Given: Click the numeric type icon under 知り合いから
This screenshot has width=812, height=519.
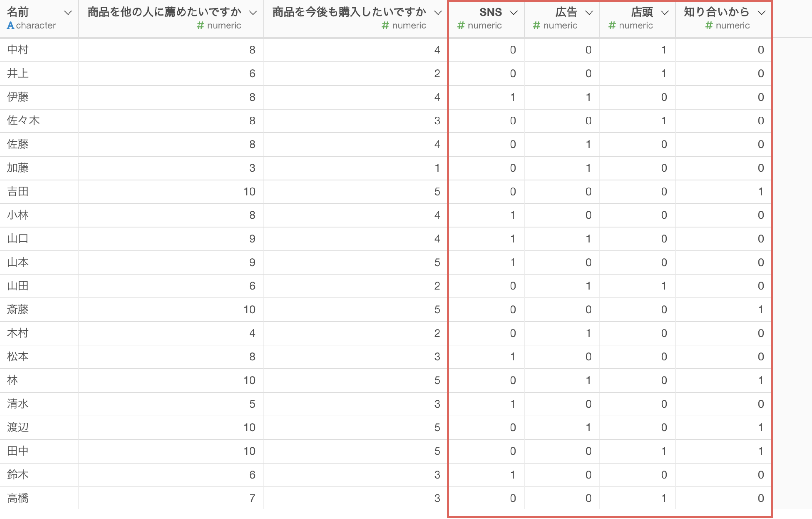Looking at the screenshot, I should [x=709, y=25].
